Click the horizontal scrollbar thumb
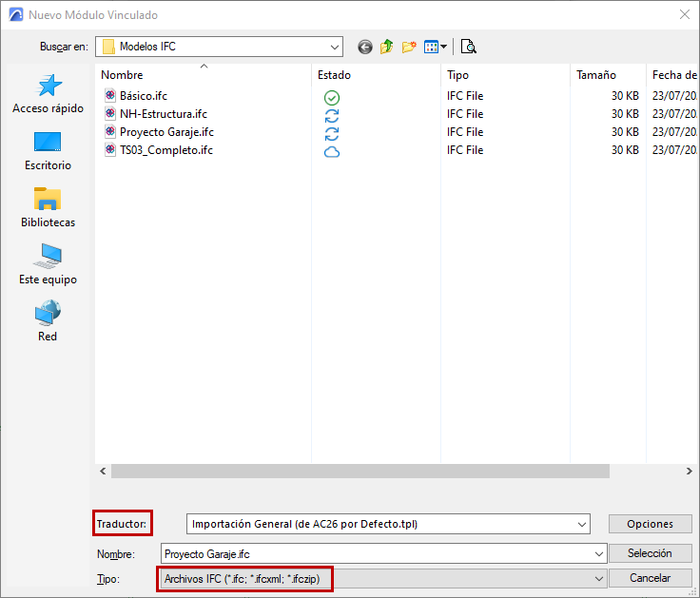This screenshot has width=700, height=598. click(360, 472)
